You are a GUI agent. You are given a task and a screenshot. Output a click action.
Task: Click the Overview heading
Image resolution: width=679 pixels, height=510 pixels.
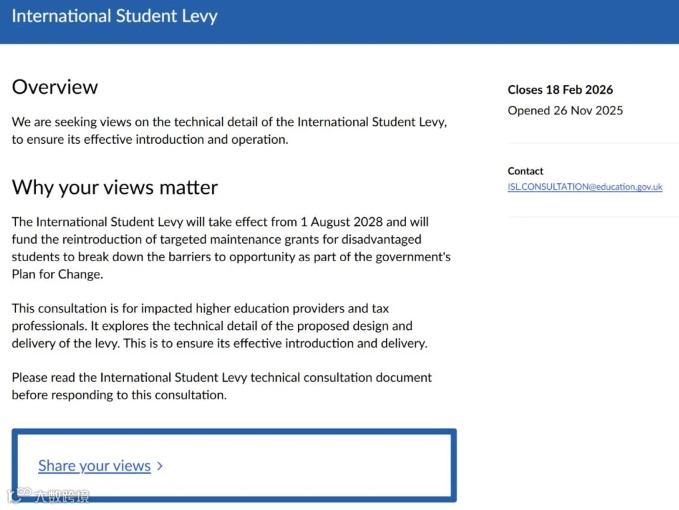[x=55, y=87]
